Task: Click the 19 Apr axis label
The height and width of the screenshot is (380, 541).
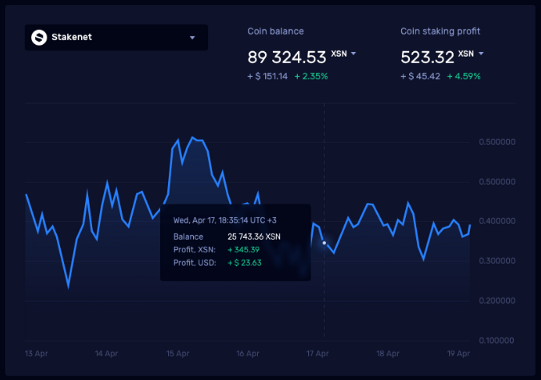Action: (459, 353)
